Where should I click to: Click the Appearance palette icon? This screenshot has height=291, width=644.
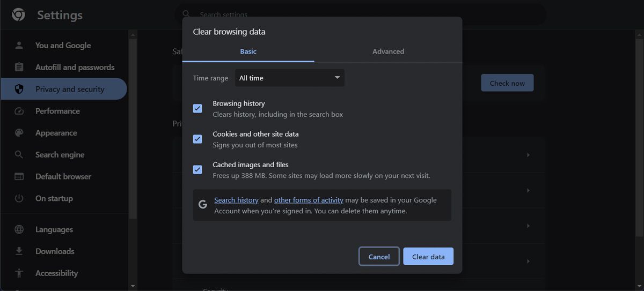click(19, 133)
